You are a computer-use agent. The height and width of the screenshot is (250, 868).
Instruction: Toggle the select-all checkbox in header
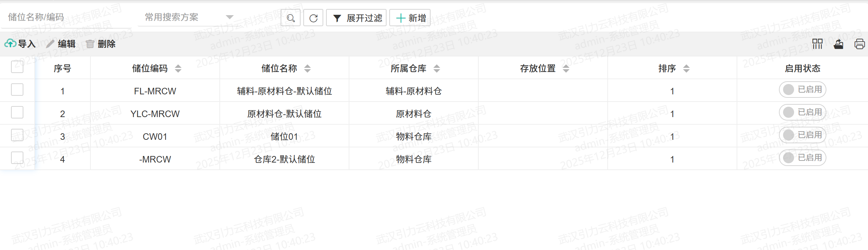tap(17, 67)
